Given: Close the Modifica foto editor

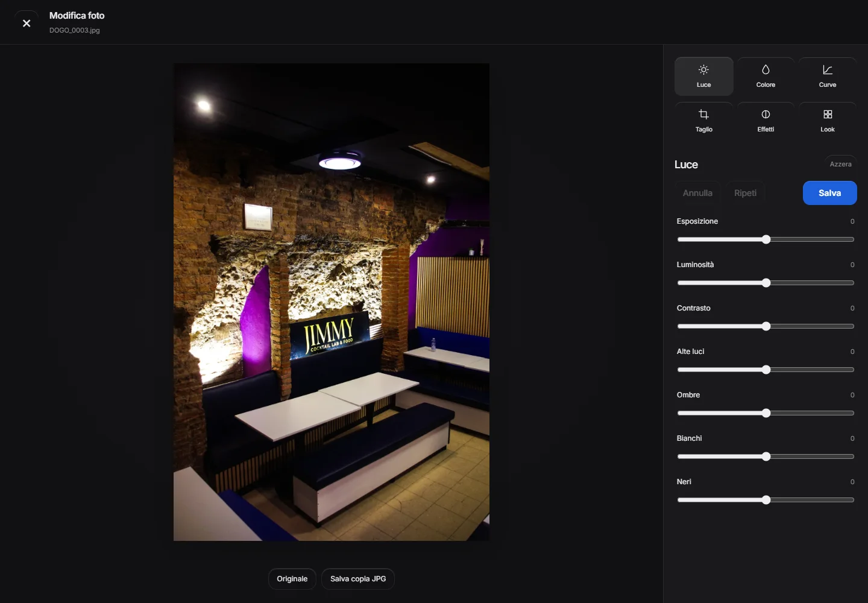Looking at the screenshot, I should tap(27, 23).
